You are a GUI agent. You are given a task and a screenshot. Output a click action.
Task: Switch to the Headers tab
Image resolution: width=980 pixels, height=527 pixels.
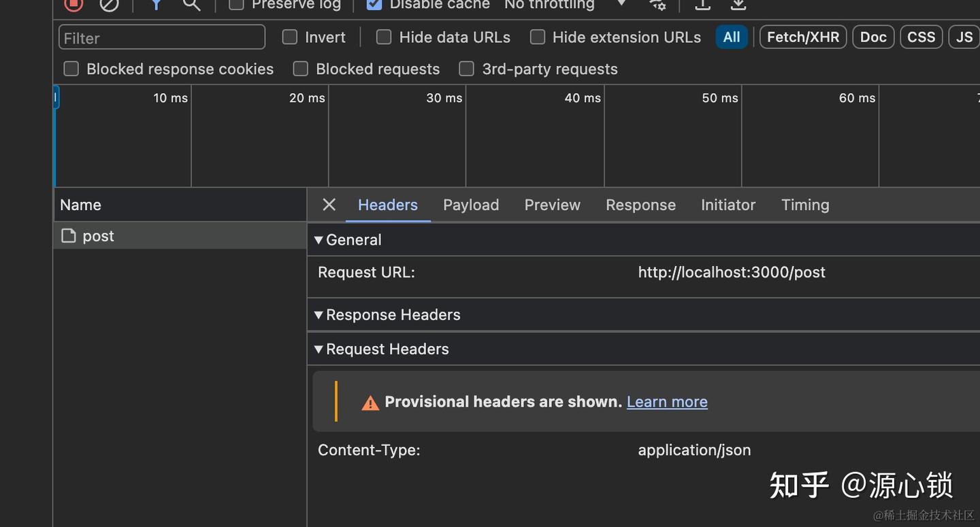388,205
